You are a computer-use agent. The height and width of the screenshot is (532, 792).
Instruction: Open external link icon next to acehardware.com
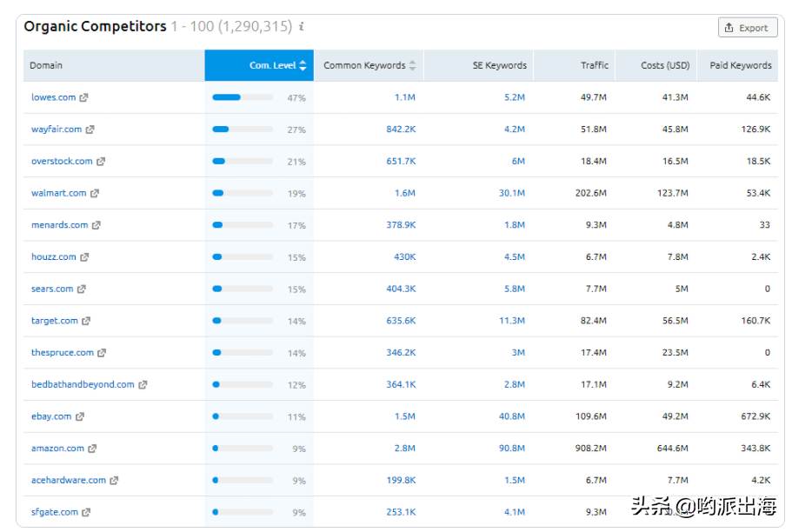[114, 480]
